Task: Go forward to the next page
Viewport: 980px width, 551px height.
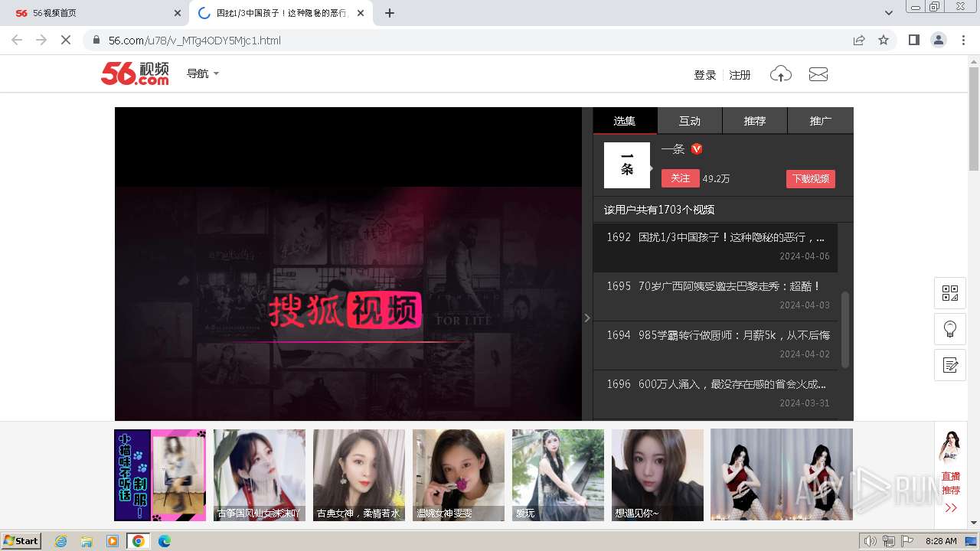Action: coord(41,40)
